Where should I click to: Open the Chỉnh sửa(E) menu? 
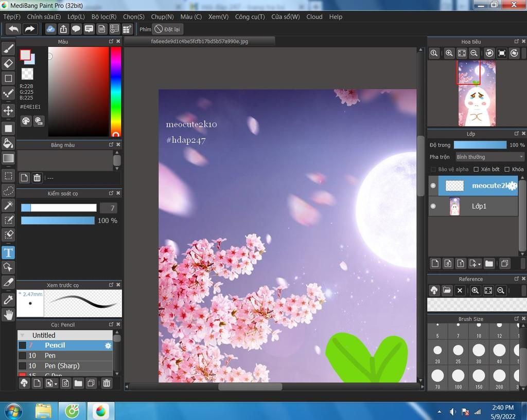[x=44, y=17]
